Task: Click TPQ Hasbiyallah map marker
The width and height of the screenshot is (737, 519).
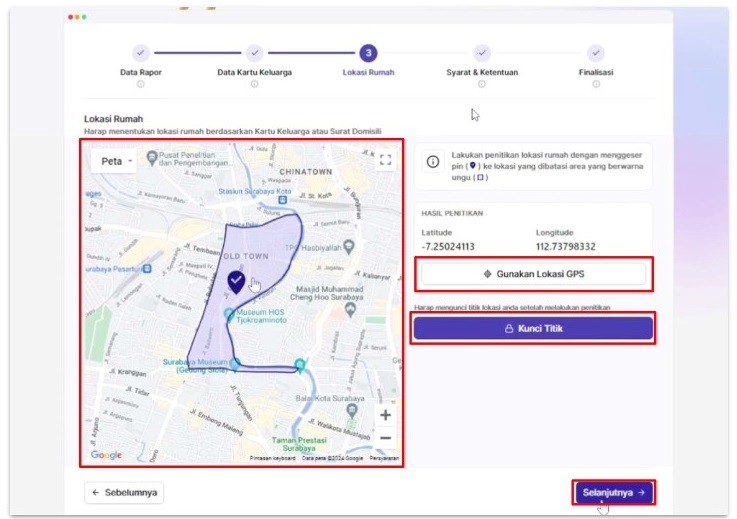Action: [349, 246]
